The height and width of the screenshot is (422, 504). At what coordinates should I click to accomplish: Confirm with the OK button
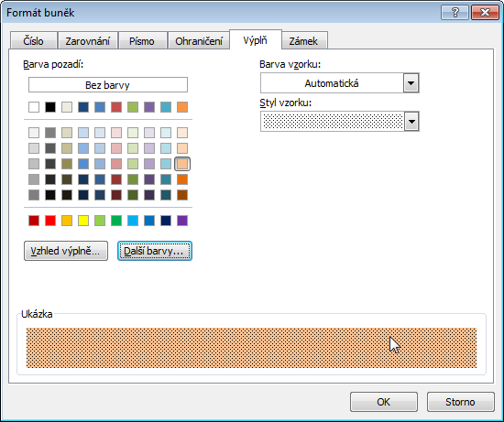[383, 402]
